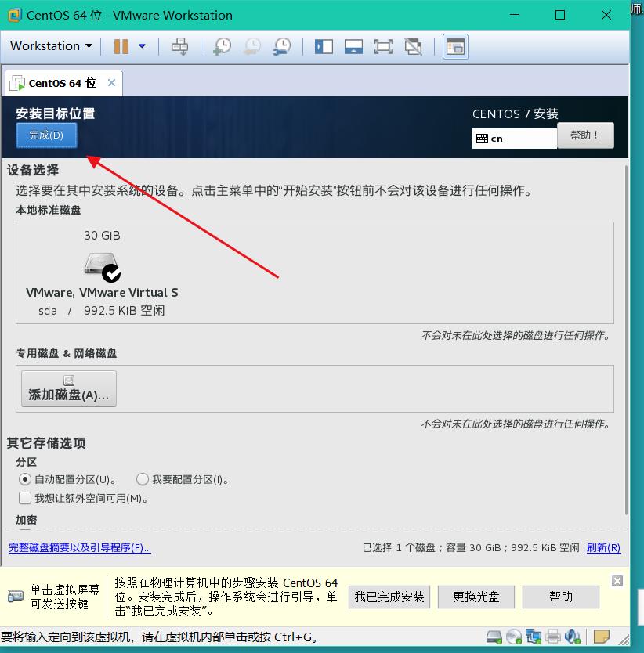The width and height of the screenshot is (644, 653).
Task: Click the hard disk status icon
Action: click(494, 637)
